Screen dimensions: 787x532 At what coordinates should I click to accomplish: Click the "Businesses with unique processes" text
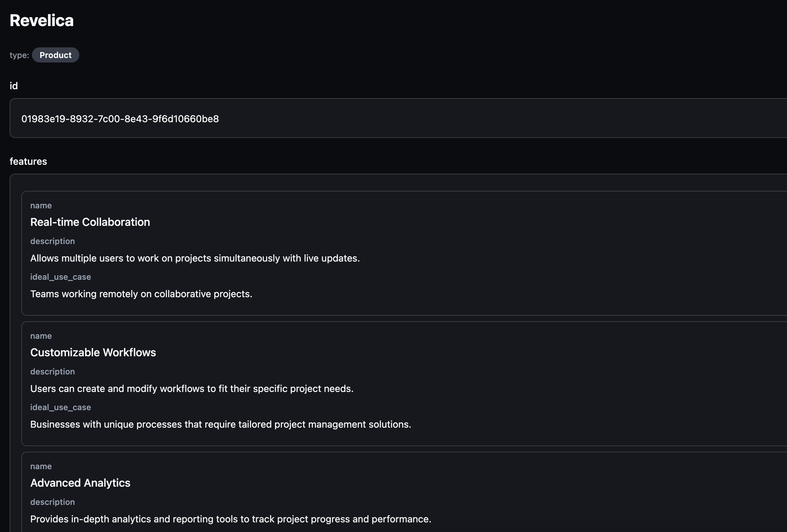221,424
